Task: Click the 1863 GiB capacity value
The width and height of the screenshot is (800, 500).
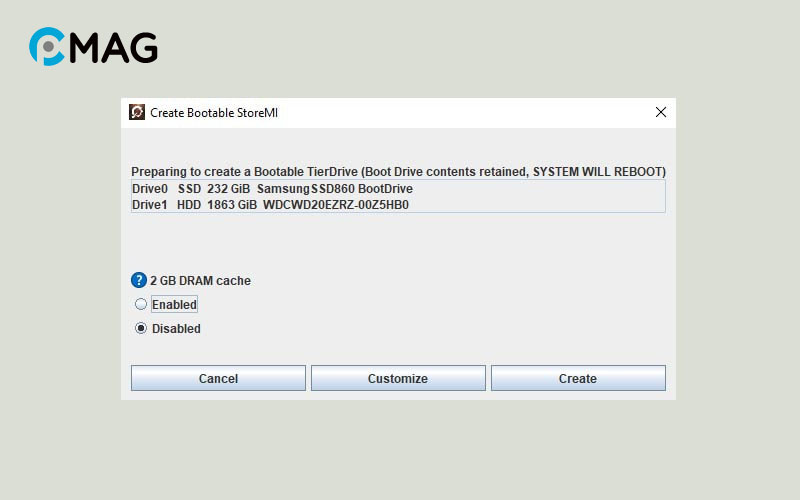Action: point(232,205)
